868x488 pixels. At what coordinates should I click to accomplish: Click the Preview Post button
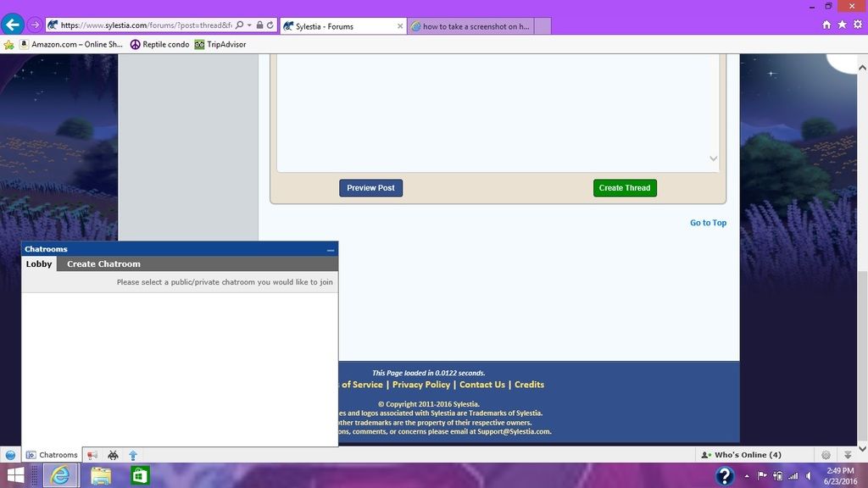click(370, 188)
